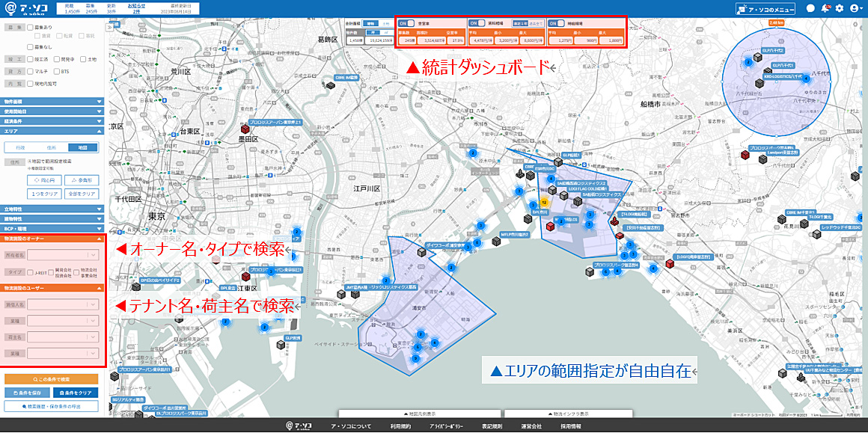Image resolution: width=868 pixels, height=433 pixels.
Task: Expand the 物件面積 section
Action: pyautogui.click(x=52, y=102)
